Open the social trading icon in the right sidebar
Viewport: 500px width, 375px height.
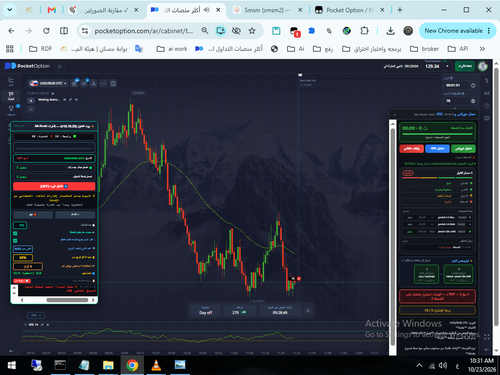pos(487,93)
